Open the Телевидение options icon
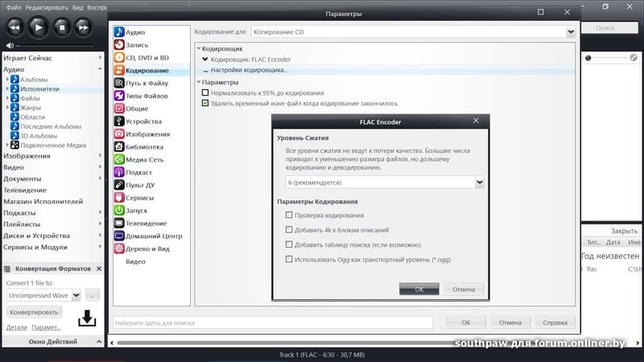 coord(119,223)
